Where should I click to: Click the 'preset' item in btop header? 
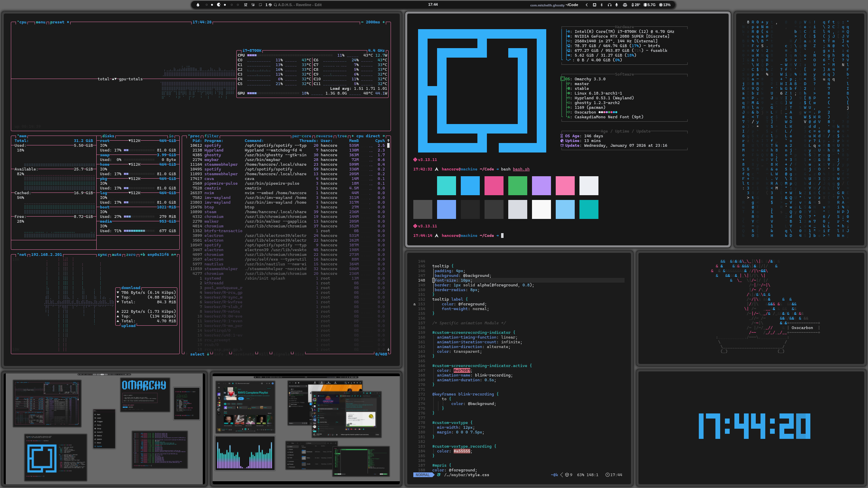[57, 22]
